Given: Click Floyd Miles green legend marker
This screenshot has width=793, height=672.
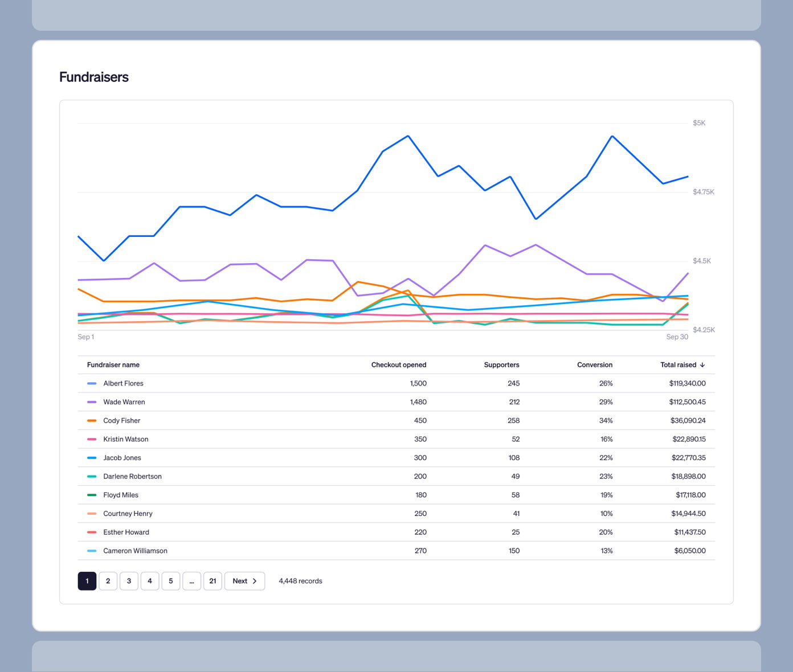Looking at the screenshot, I should click(x=92, y=495).
